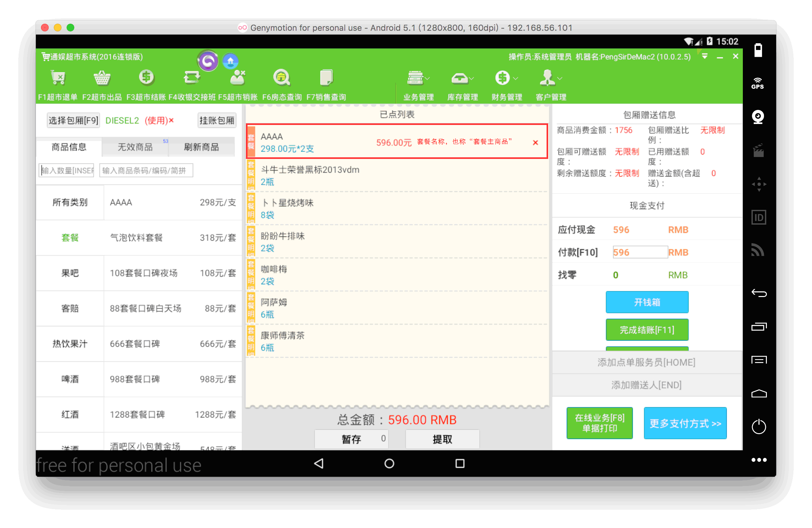
Task: Click the blue home icon
Action: click(x=230, y=62)
